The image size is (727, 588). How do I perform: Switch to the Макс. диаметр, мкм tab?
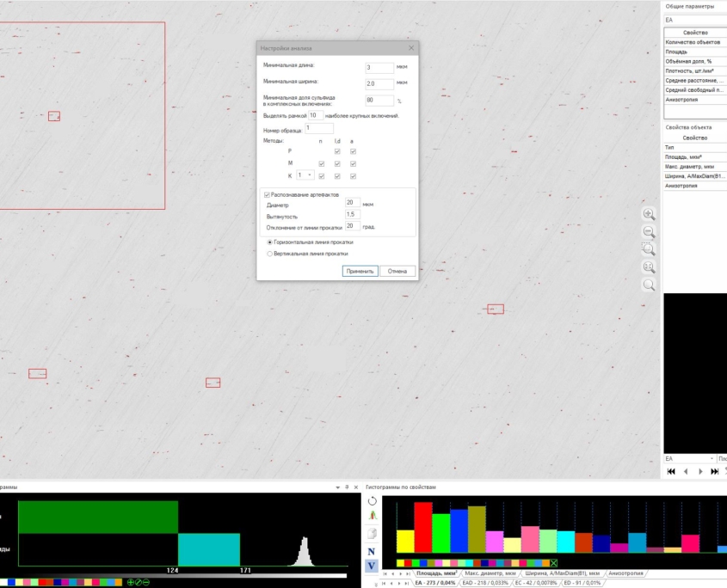pos(490,573)
